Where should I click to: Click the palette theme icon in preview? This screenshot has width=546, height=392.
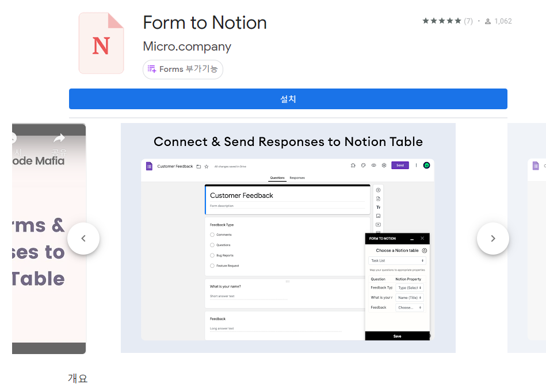tap(363, 165)
